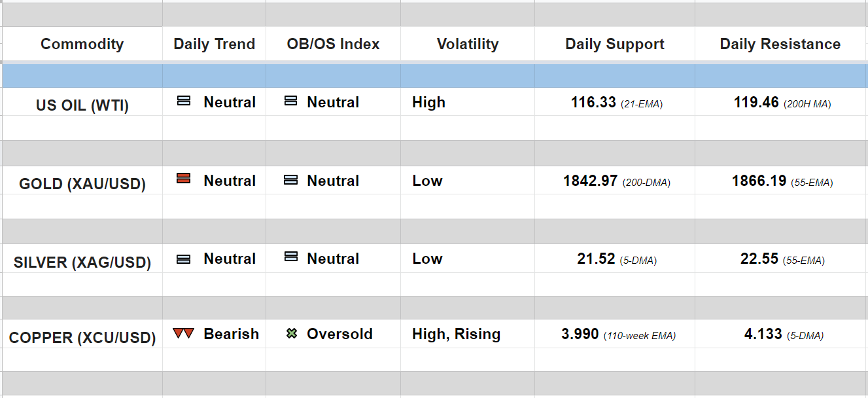Select the High, Rising volatility cell
The image size is (868, 398).
tap(456, 334)
